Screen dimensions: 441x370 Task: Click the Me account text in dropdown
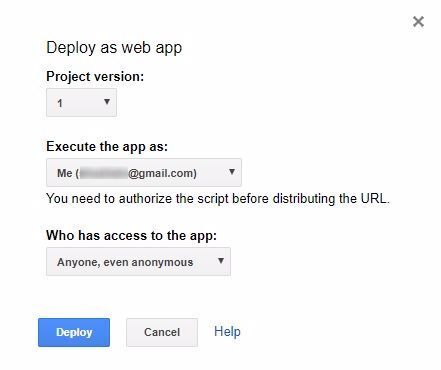pyautogui.click(x=65, y=173)
